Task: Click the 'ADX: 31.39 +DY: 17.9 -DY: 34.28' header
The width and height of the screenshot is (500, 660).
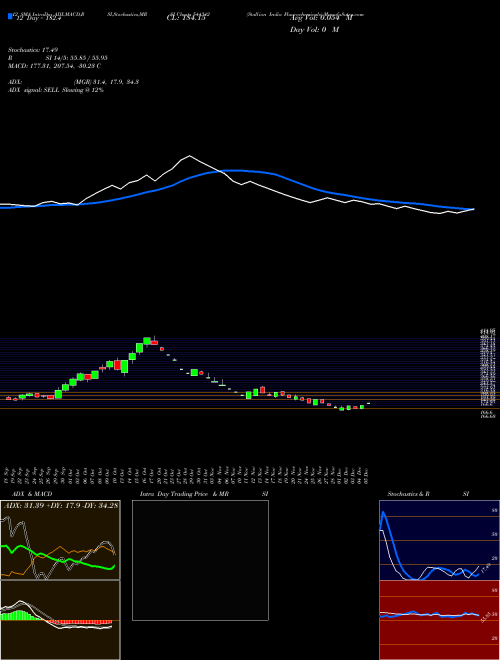Action: [61, 505]
